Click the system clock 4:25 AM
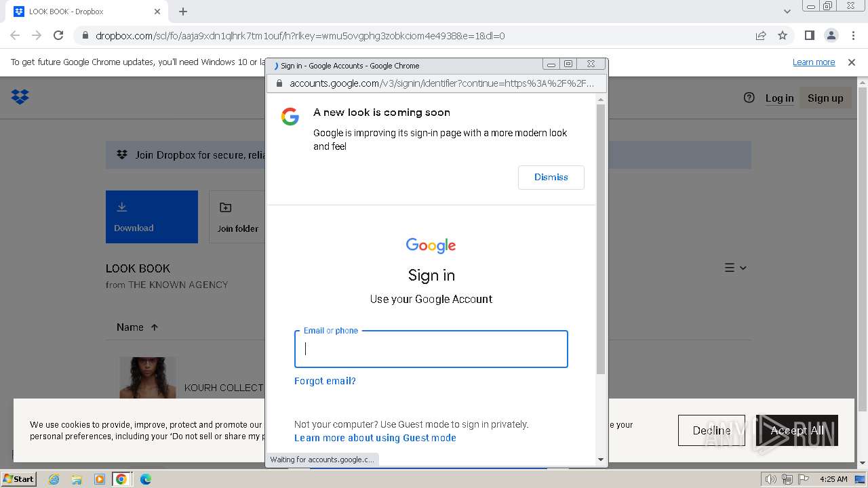This screenshot has height=488, width=868. coord(833,479)
